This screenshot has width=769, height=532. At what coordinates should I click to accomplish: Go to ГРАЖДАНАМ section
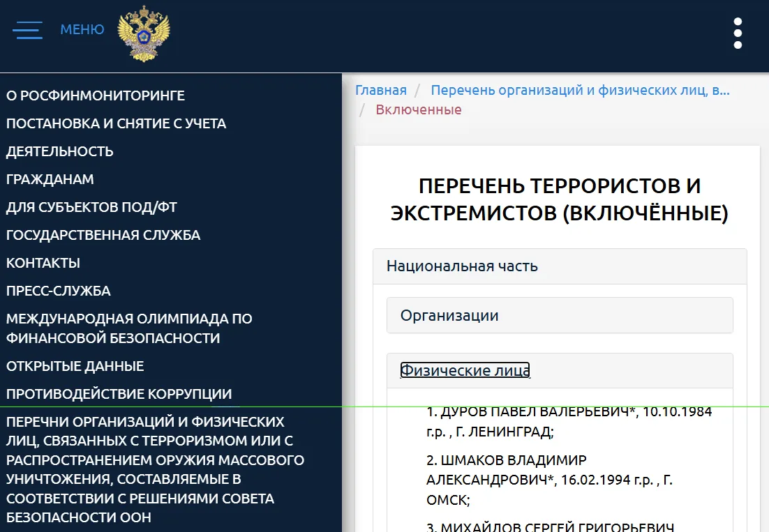(50, 179)
